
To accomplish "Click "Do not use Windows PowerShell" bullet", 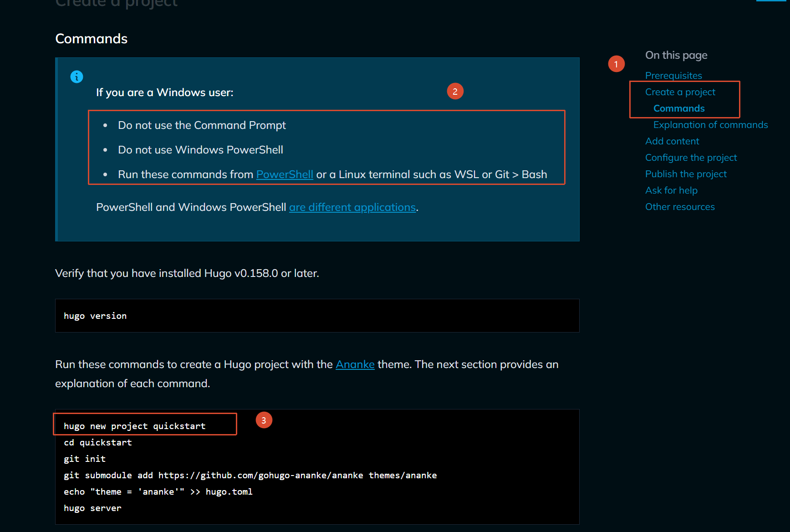I will coord(200,150).
